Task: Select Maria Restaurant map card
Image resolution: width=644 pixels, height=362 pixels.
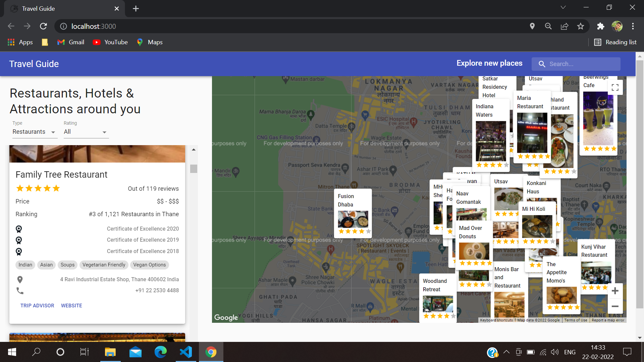Action: (532, 127)
